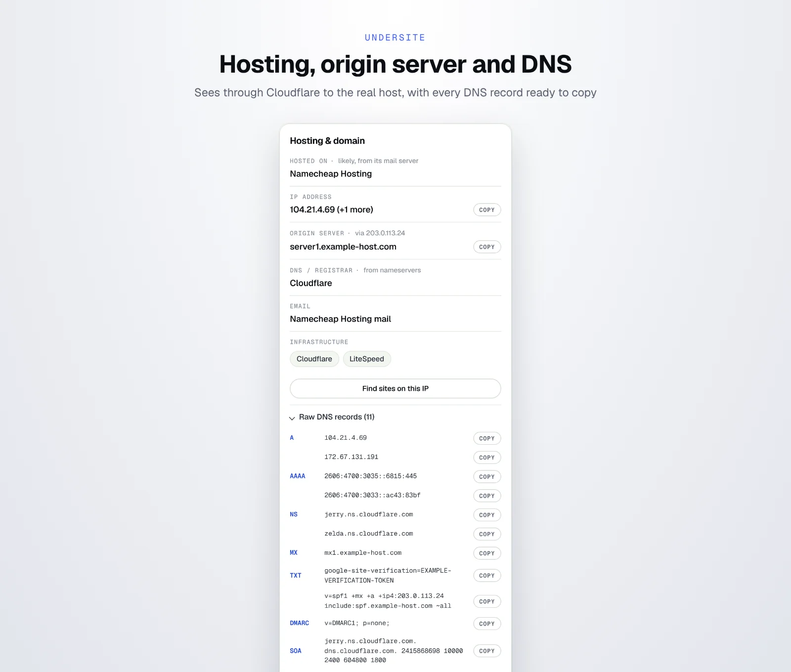The height and width of the screenshot is (672, 791).
Task: Click the A record type label
Action: [x=292, y=438]
